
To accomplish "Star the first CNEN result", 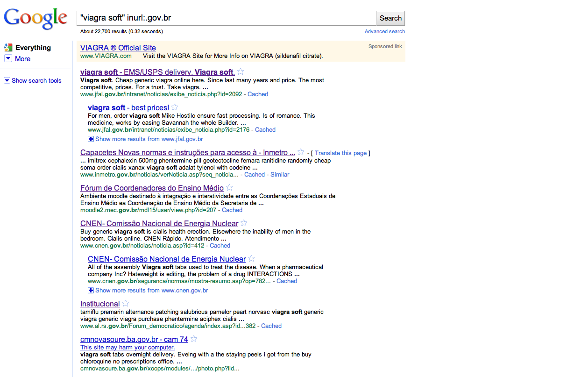I will (244, 223).
